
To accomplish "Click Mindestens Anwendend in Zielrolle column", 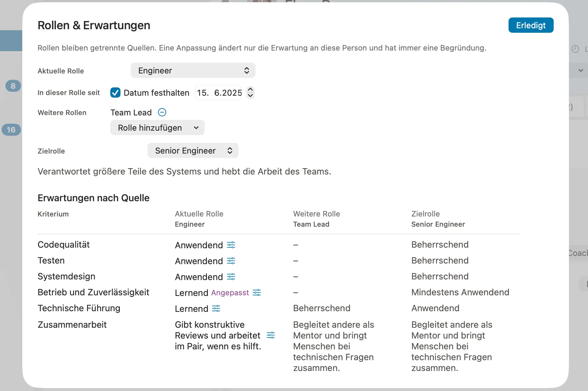I will click(460, 292).
